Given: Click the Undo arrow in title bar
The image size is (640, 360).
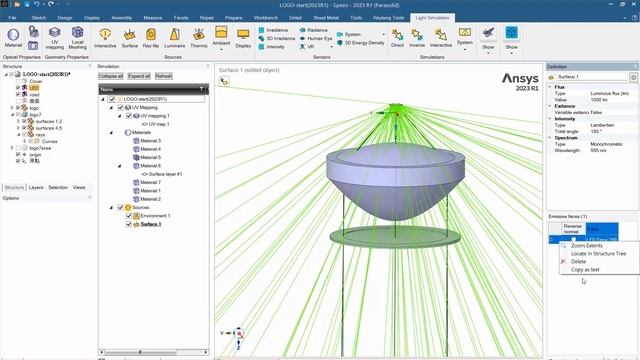Looking at the screenshot, I should click(36, 4).
